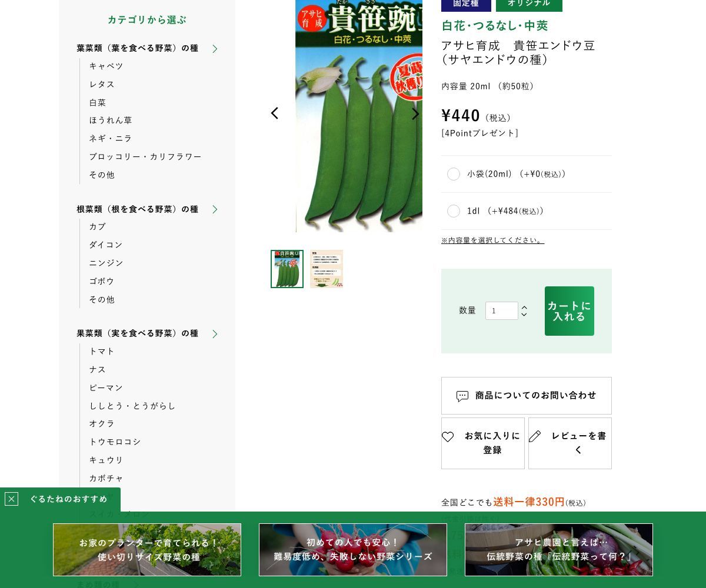Click 商品についてのお問い合わせ button
The height and width of the screenshot is (588, 706).
527,396
